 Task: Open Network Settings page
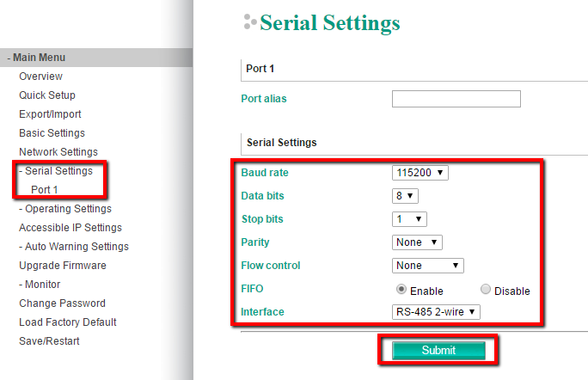(x=58, y=152)
